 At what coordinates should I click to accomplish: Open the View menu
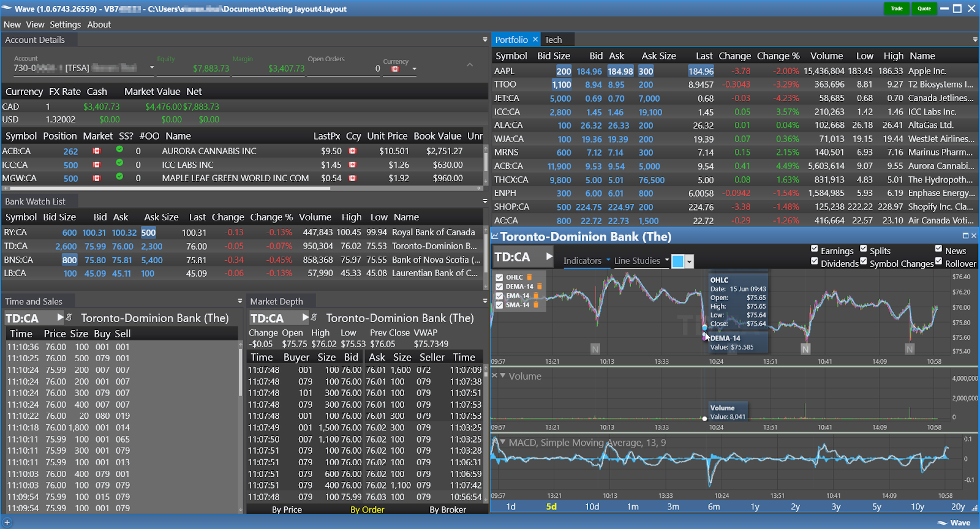[x=35, y=24]
